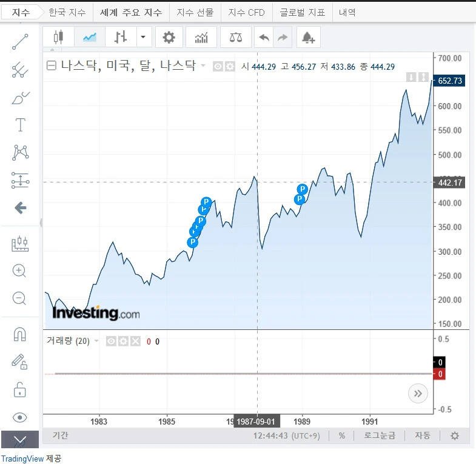The image size is (476, 464).
Task: Open bottom-right chart properties gear
Action: (455, 436)
